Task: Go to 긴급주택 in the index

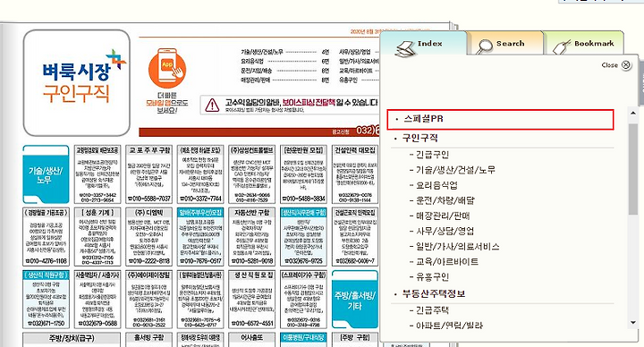Action: coord(433,310)
